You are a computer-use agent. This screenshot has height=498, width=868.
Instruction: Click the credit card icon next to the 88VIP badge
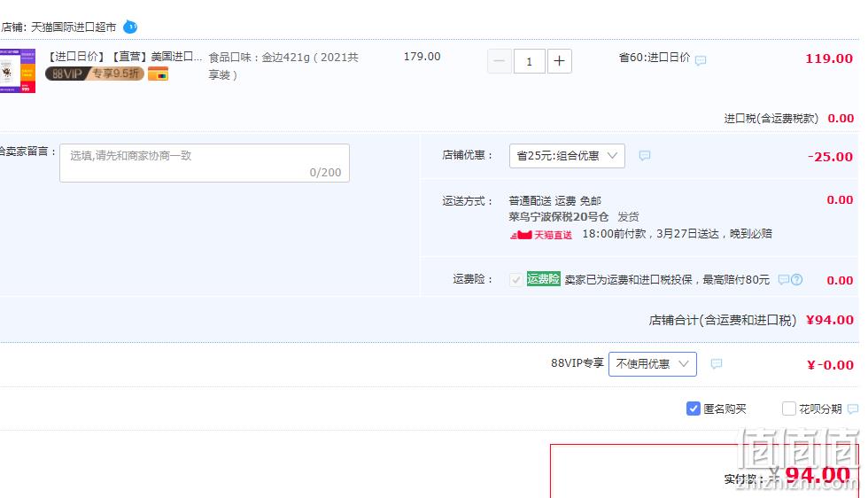click(x=158, y=74)
